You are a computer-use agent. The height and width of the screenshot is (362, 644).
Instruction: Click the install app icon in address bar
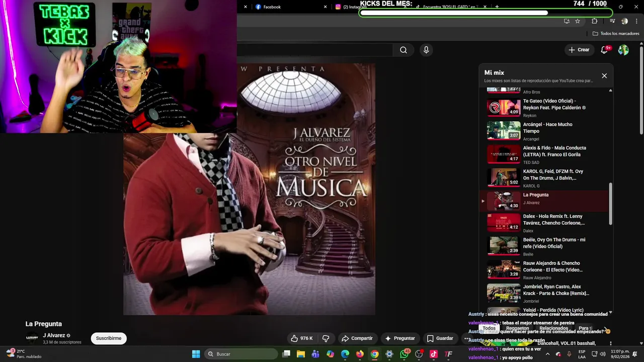click(x=567, y=21)
